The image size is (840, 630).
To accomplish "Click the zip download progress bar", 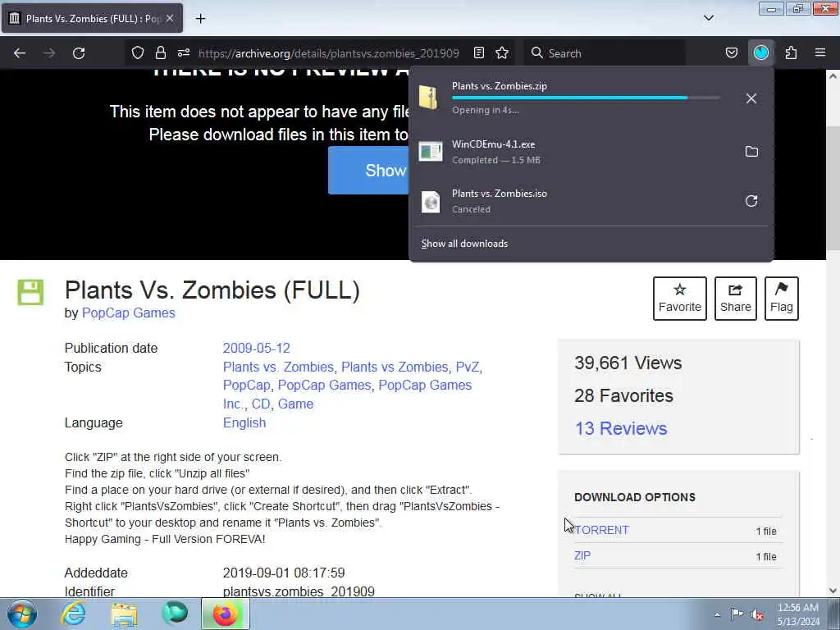I will [x=586, y=98].
